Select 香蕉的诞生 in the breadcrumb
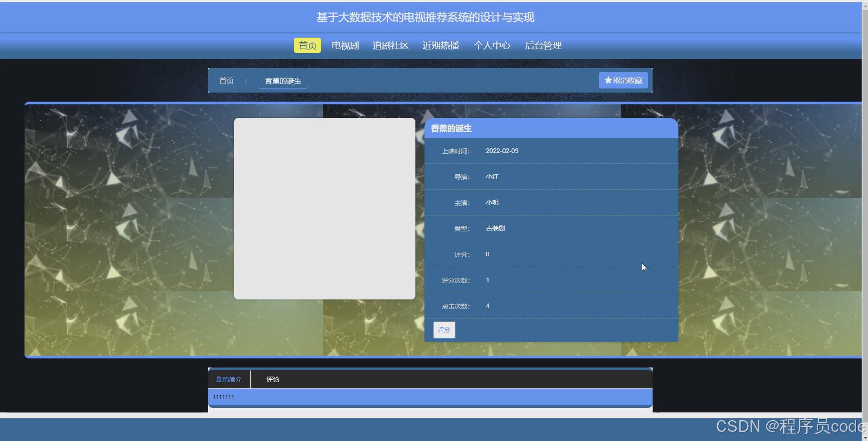This screenshot has width=868, height=441. (x=283, y=81)
